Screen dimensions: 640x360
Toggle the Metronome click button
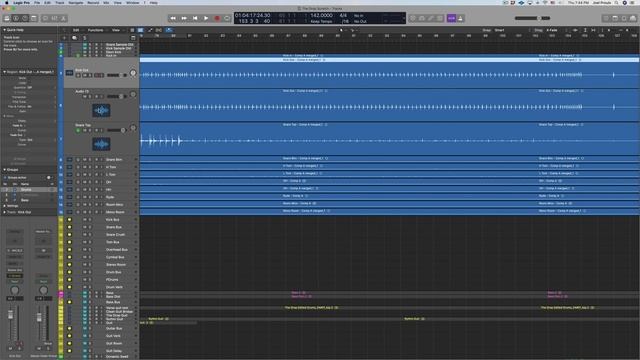[461, 18]
